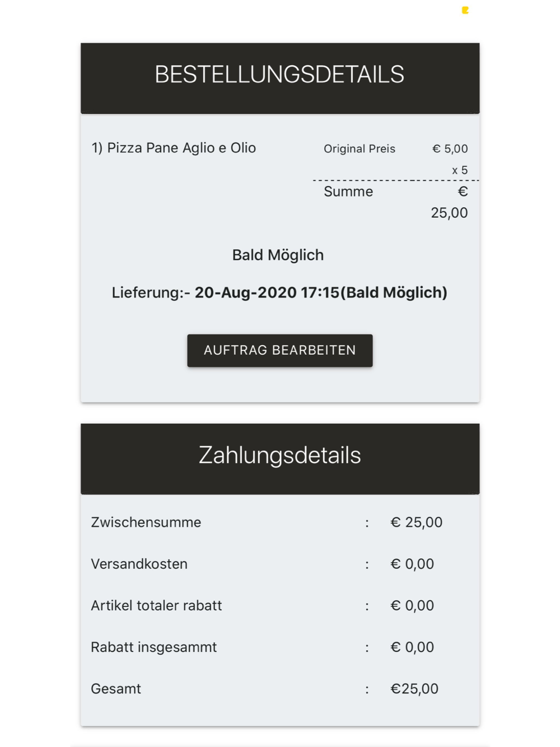Tap the Bald Möglich text line
This screenshot has height=747, width=560.
click(x=278, y=255)
